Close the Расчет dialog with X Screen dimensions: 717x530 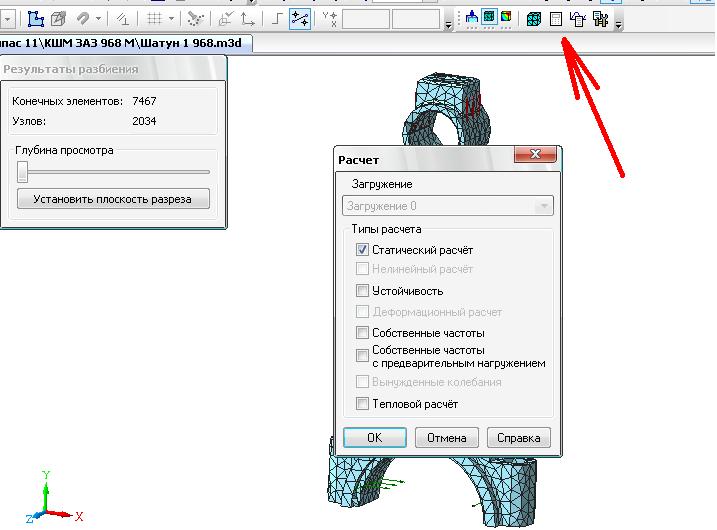(535, 154)
